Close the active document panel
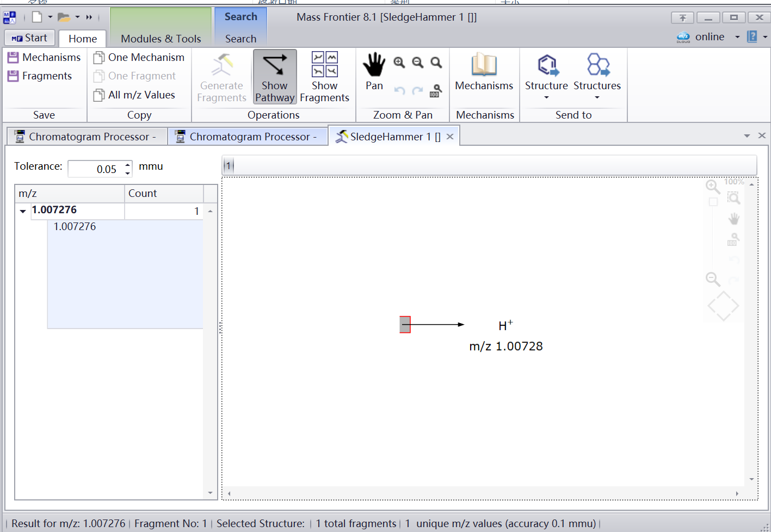The height and width of the screenshot is (532, 771). 762,135
